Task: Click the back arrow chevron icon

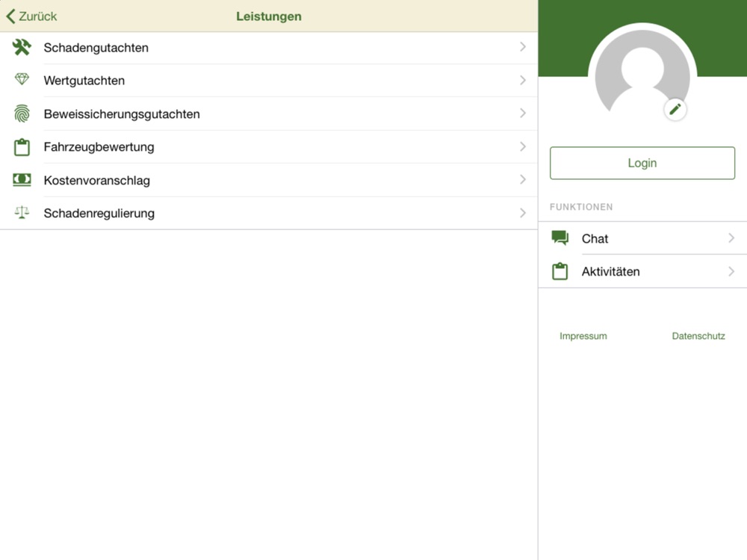Action: coord(11,16)
